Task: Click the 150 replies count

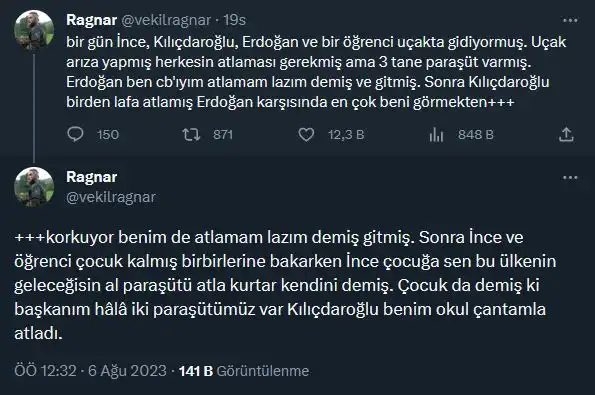Action: point(108,135)
